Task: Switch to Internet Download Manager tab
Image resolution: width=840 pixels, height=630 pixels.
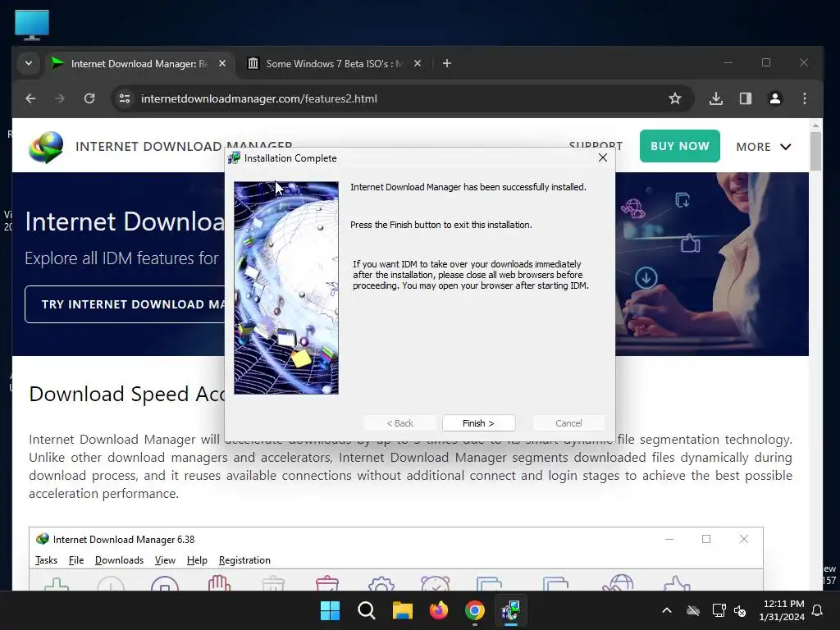Action: [138, 64]
